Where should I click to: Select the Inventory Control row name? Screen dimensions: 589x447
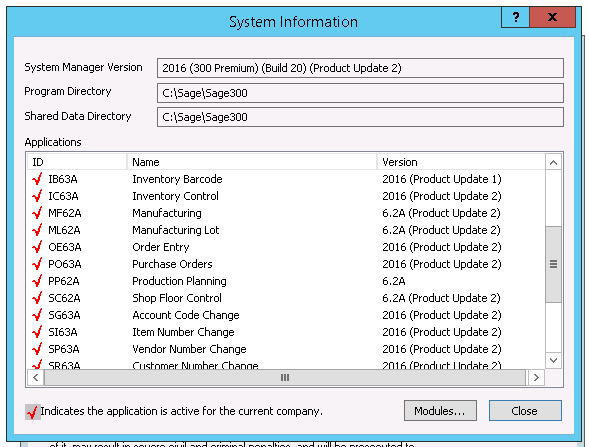(x=175, y=196)
